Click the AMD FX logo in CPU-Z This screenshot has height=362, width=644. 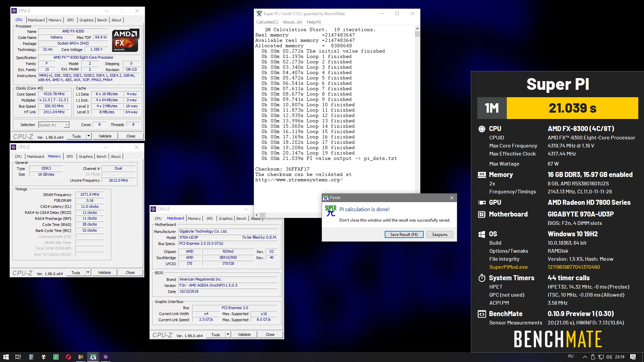[126, 40]
